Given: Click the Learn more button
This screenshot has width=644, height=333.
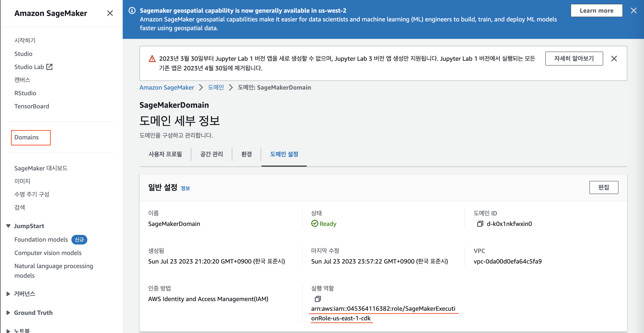Looking at the screenshot, I should pos(596,10).
